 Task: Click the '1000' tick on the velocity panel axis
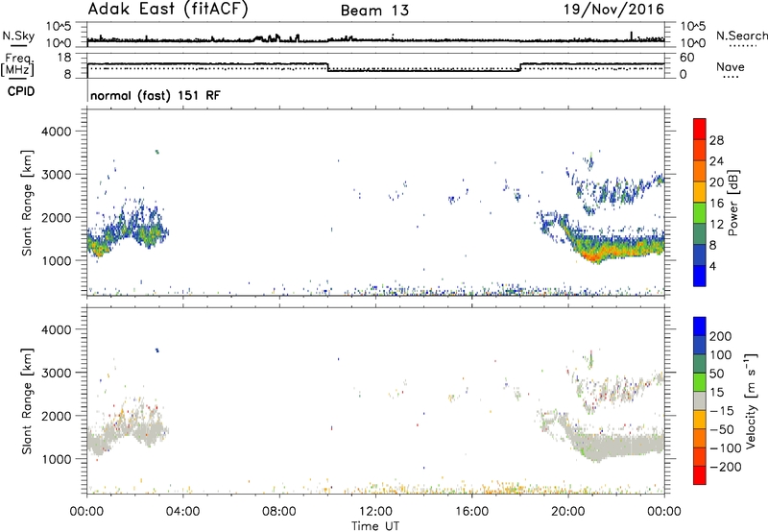point(56,459)
